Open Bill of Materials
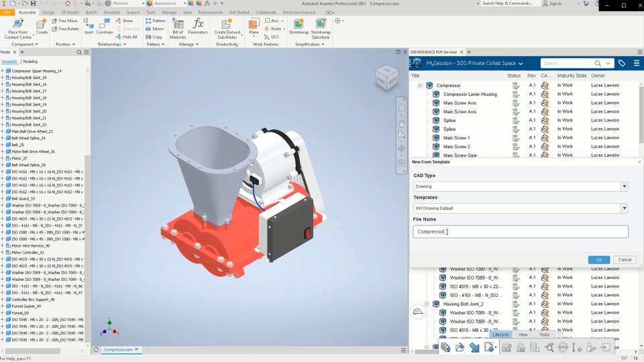644x362 pixels. coord(178,28)
